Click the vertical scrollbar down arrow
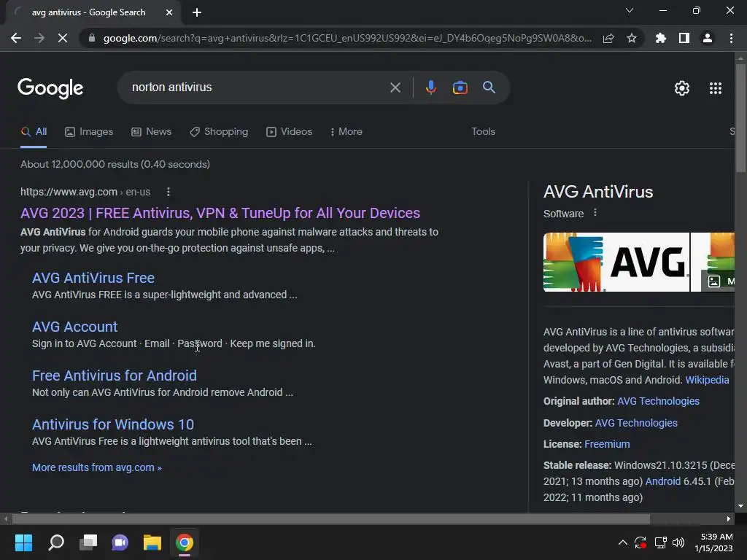 pyautogui.click(x=740, y=506)
